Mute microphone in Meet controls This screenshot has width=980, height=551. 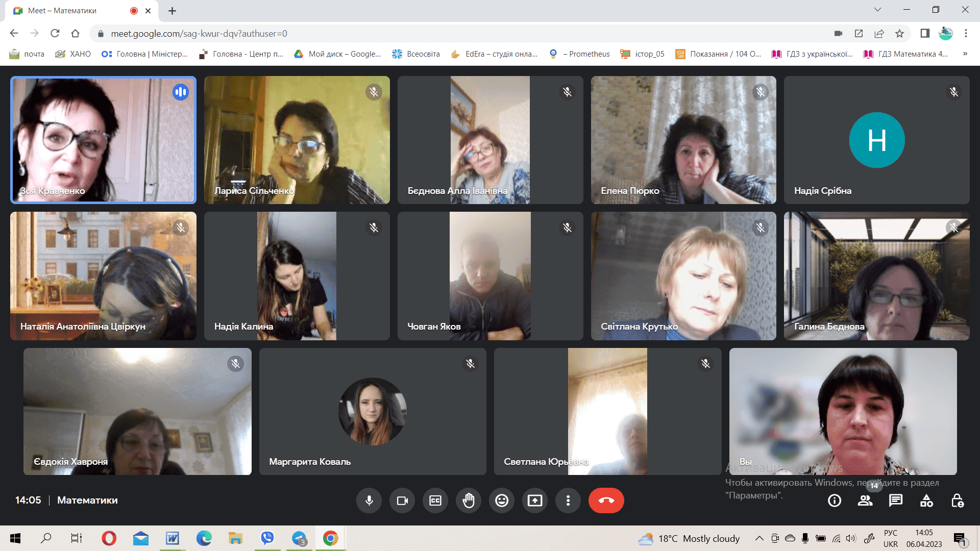coord(369,500)
